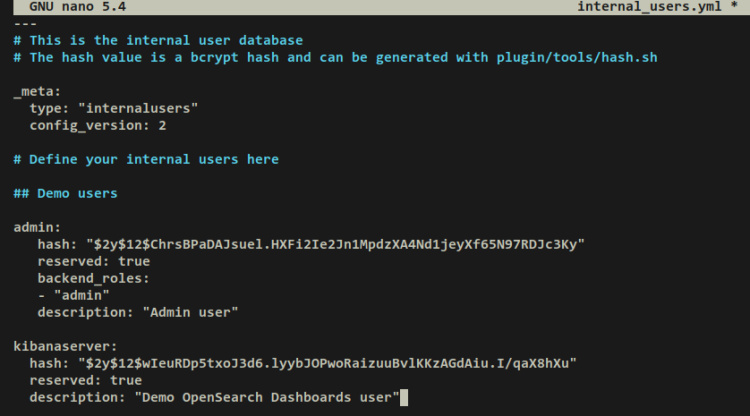This screenshot has width=750, height=416.
Task: Click the '## Demo users' heading comment
Action: pos(65,193)
